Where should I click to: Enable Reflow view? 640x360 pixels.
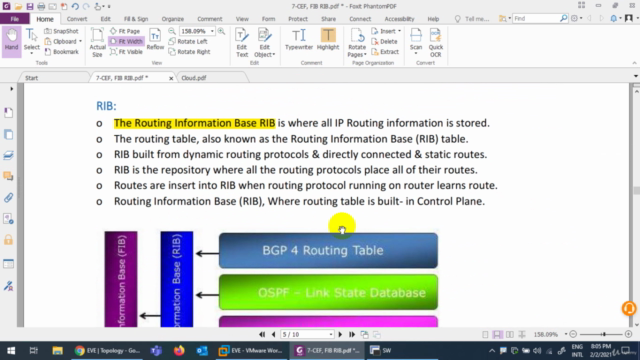155,40
